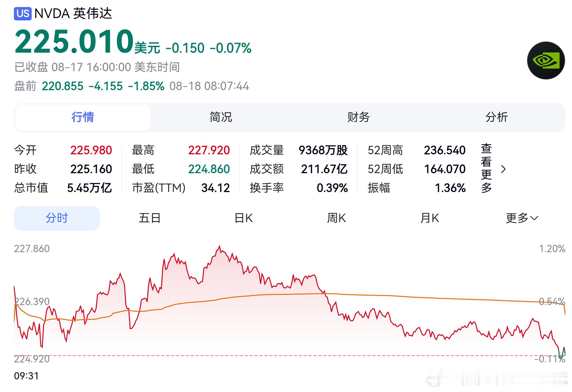Click the blue US market badge

(x=23, y=14)
